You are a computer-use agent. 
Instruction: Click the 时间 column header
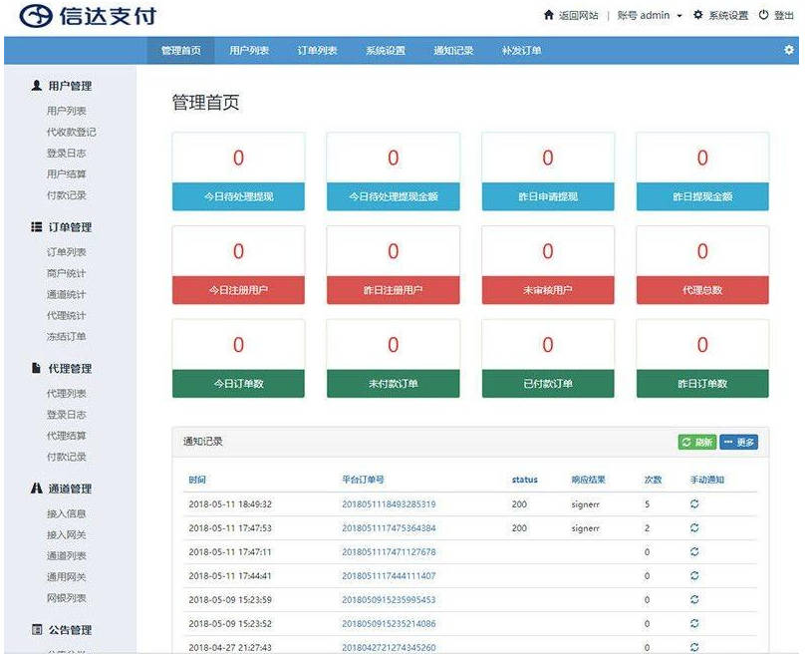tap(197, 480)
